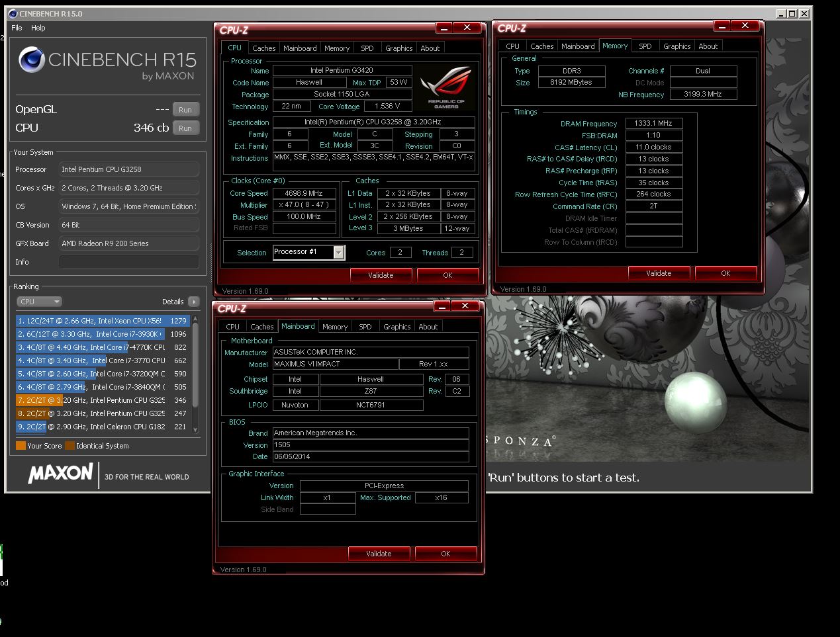Viewport: 840px width, 637px height.
Task: Select ranking entry Intel Core i7-3770
Action: tap(103, 361)
